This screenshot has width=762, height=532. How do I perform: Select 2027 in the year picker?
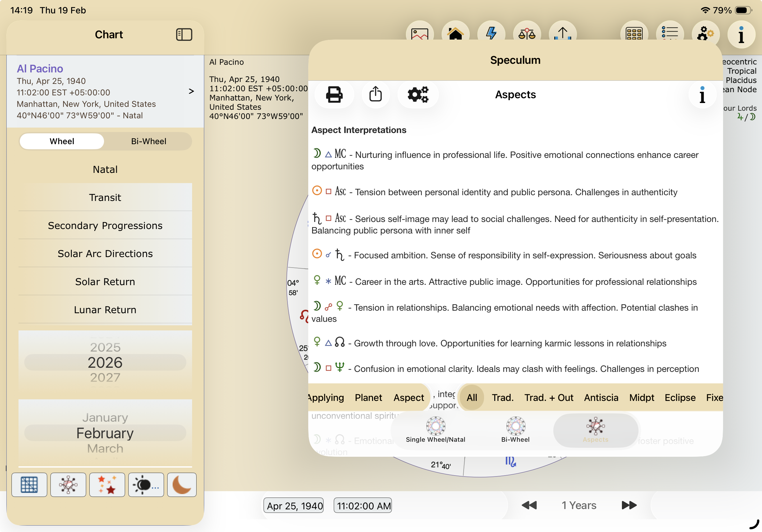pyautogui.click(x=105, y=377)
